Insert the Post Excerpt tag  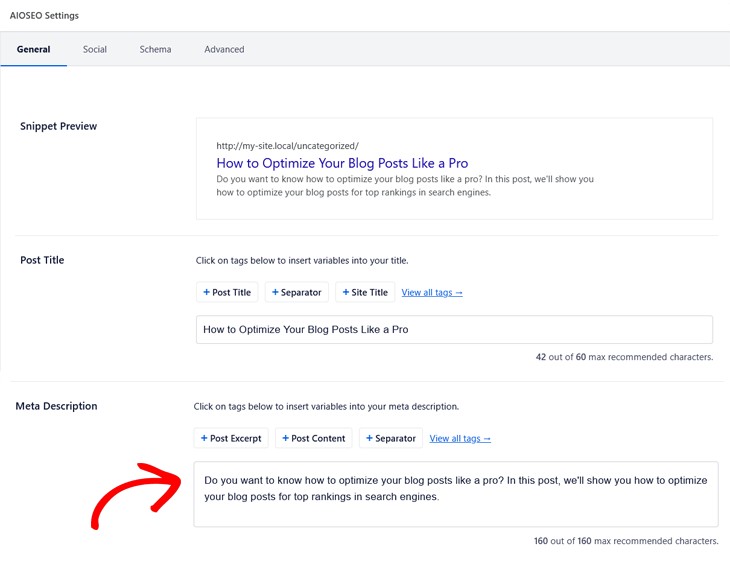(x=231, y=438)
